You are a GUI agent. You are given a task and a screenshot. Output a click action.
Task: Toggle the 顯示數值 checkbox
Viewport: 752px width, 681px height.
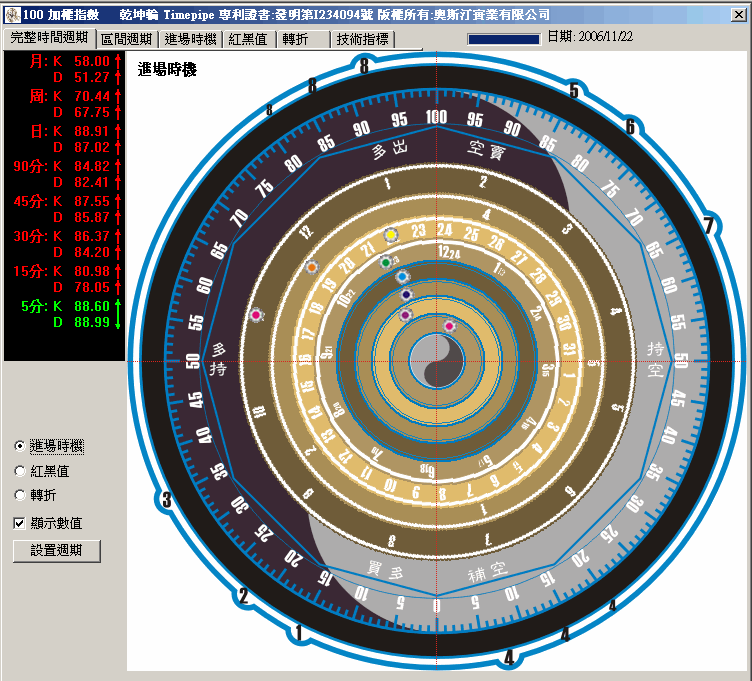pos(20,522)
